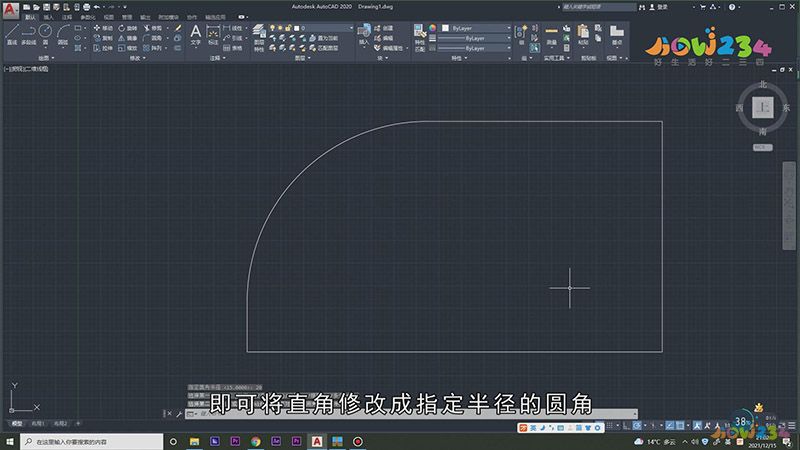Select the Arc (圆弧) tool
The width and height of the screenshot is (800, 450).
point(63,35)
